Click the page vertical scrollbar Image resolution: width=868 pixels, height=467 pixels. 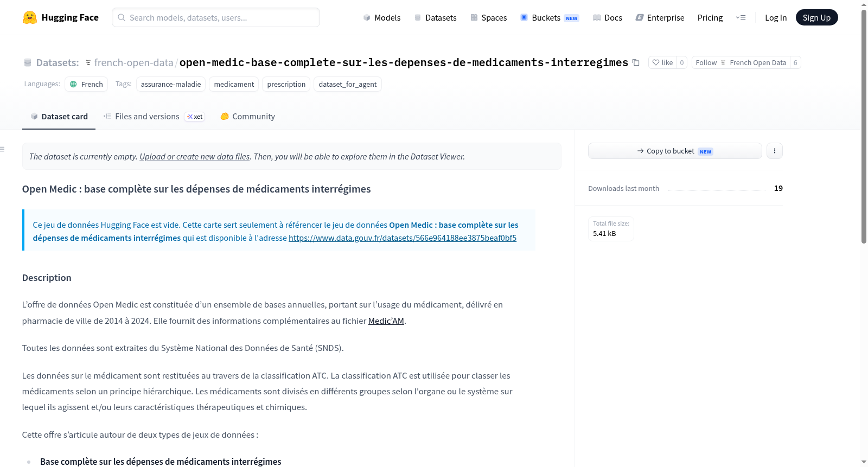(864, 126)
